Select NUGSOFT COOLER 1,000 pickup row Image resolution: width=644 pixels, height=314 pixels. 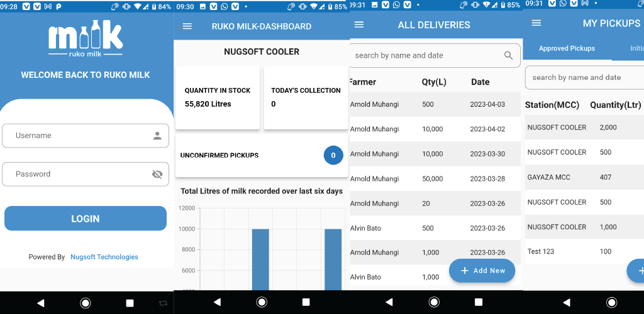(584, 227)
